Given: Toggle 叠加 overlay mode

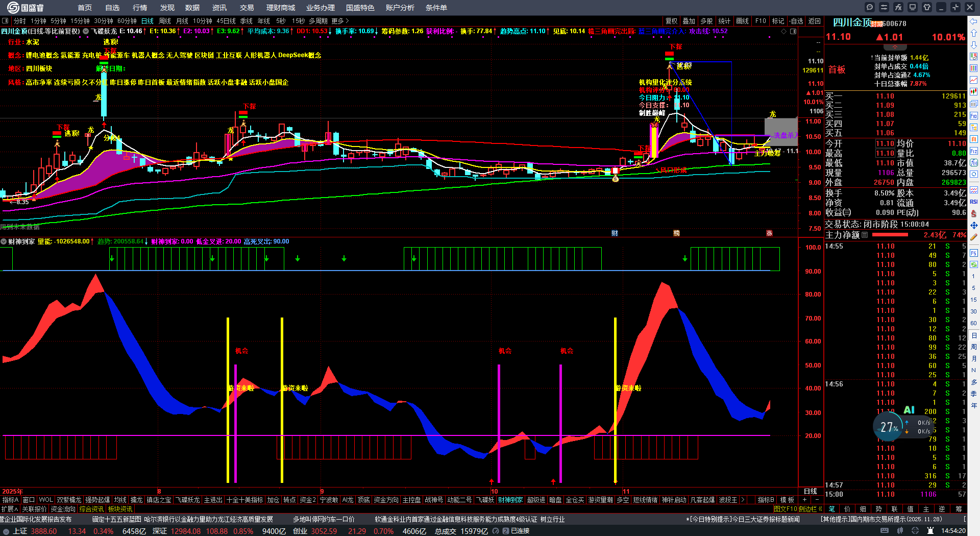Looking at the screenshot, I should pos(689,21).
